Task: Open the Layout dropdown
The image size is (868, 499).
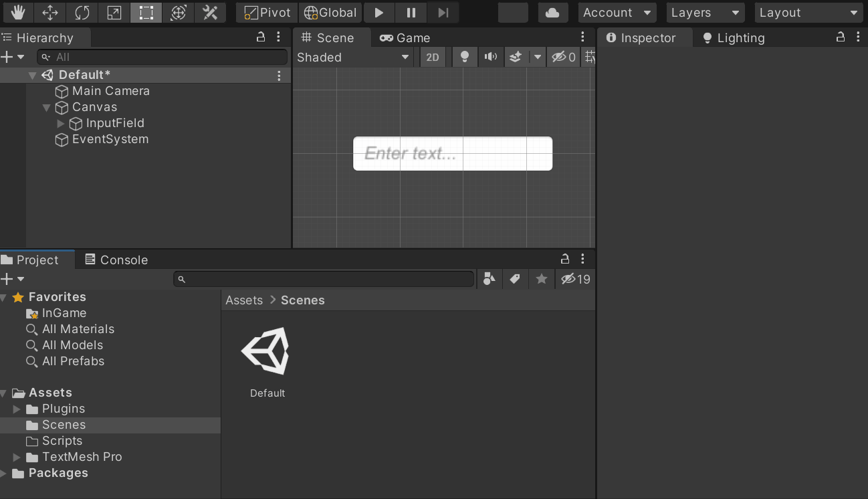Action: click(x=808, y=13)
